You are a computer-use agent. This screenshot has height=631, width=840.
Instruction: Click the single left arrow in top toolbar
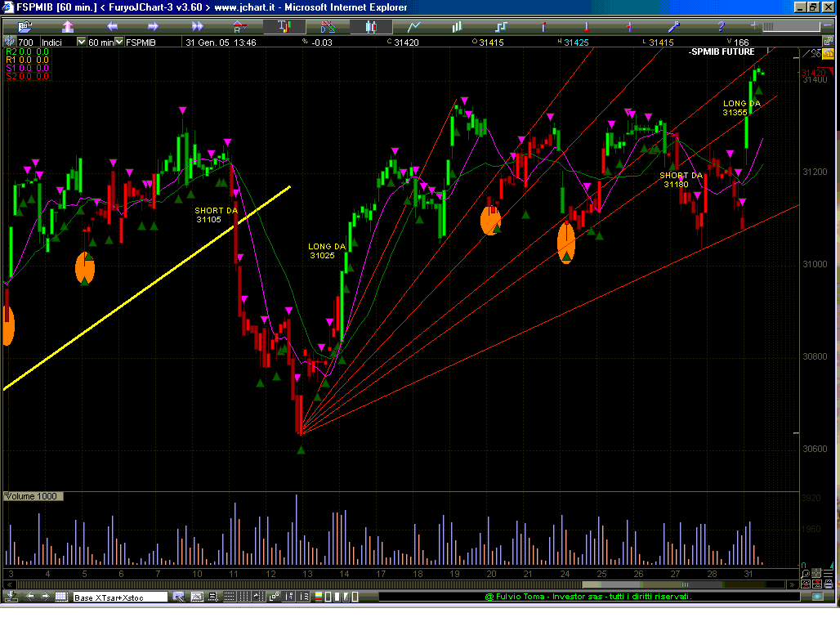(112, 27)
